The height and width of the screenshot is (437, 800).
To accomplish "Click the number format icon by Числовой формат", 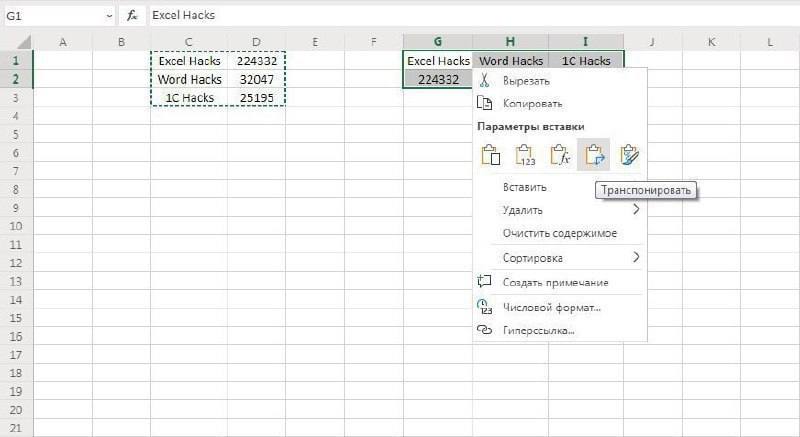I will click(x=484, y=306).
